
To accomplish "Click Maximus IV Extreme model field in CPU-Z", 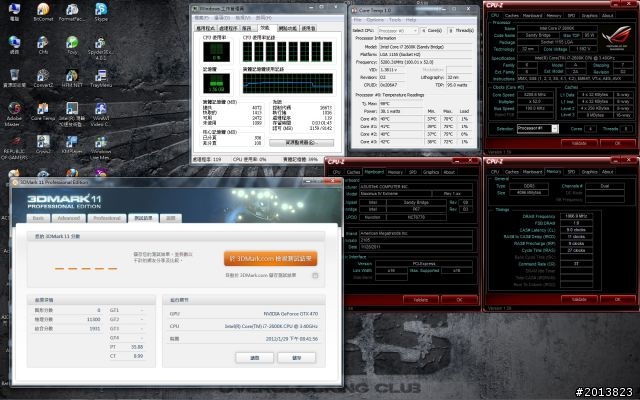I will pyautogui.click(x=395, y=193).
